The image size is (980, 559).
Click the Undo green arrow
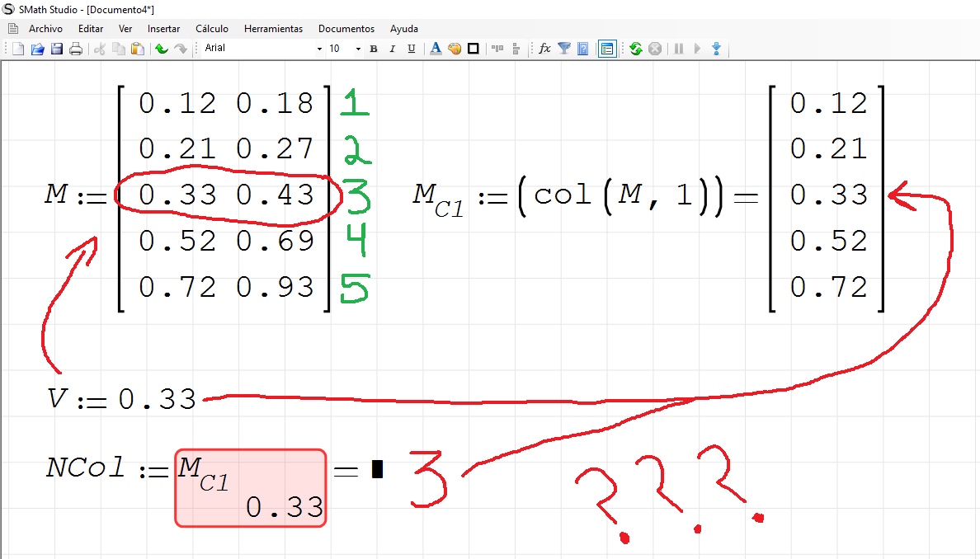click(162, 49)
